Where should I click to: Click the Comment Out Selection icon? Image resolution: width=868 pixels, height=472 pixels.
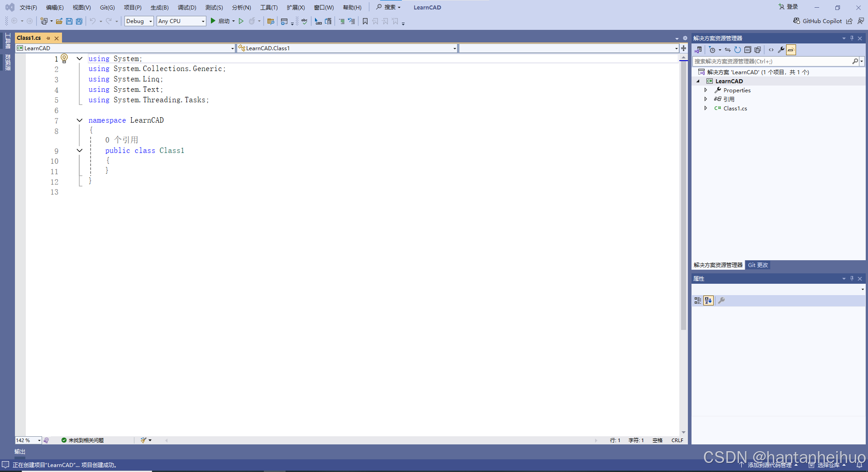tap(342, 21)
